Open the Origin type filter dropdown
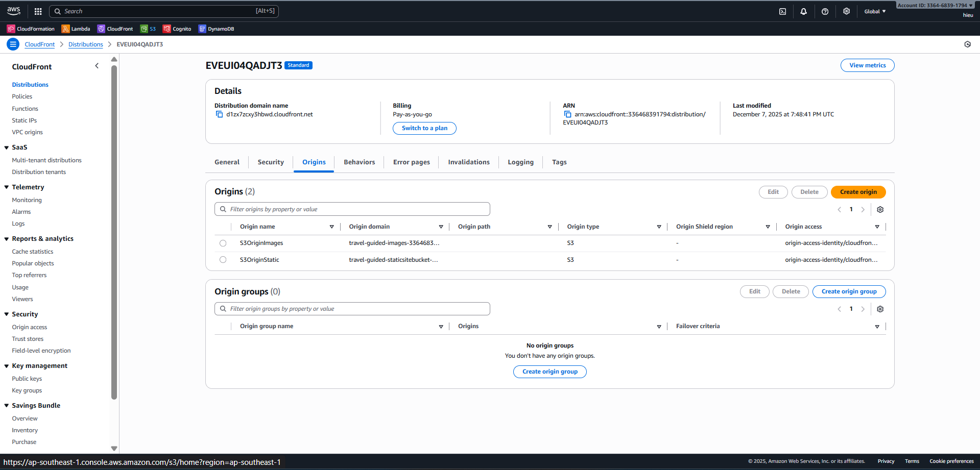The width and height of the screenshot is (980, 470). [x=659, y=226]
